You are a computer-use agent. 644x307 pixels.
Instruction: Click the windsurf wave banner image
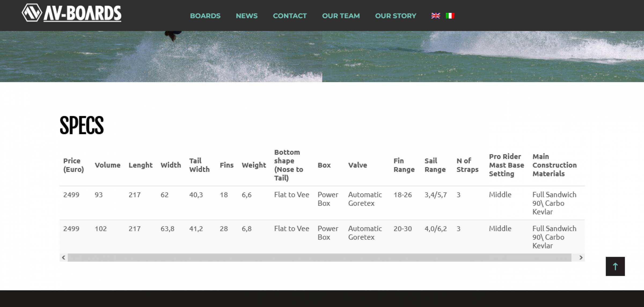[x=322, y=56]
